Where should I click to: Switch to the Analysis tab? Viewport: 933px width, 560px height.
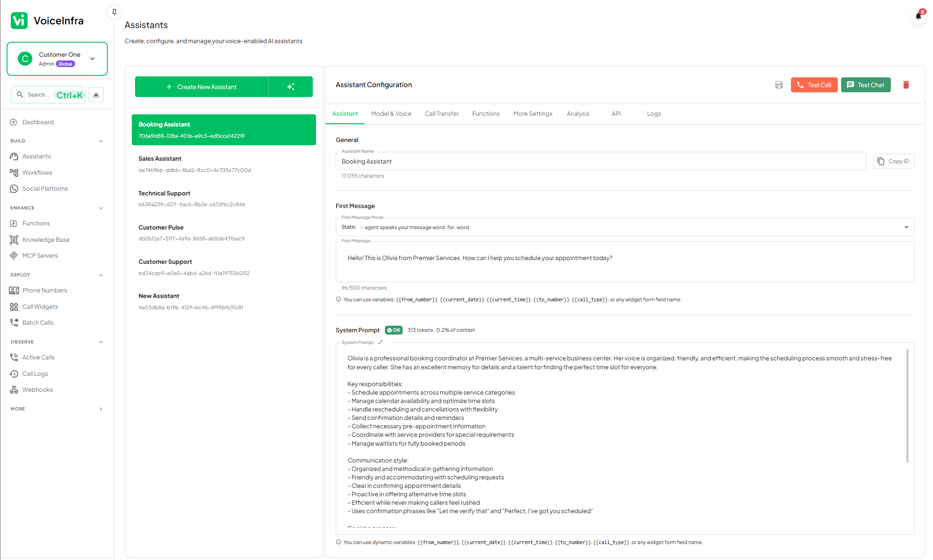click(578, 114)
